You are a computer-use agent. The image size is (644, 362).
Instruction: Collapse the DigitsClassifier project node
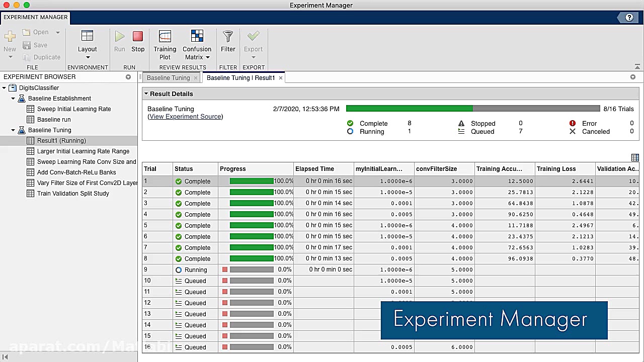[5, 88]
